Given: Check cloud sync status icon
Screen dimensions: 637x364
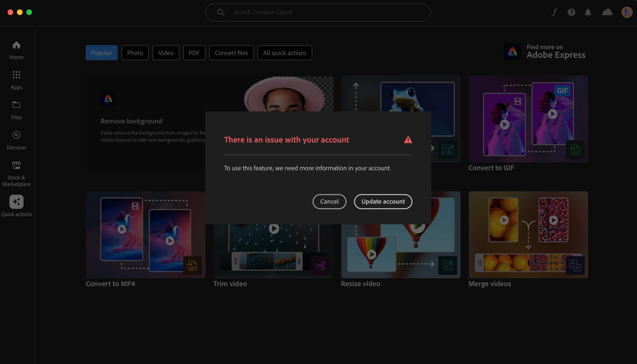Looking at the screenshot, I should [607, 12].
